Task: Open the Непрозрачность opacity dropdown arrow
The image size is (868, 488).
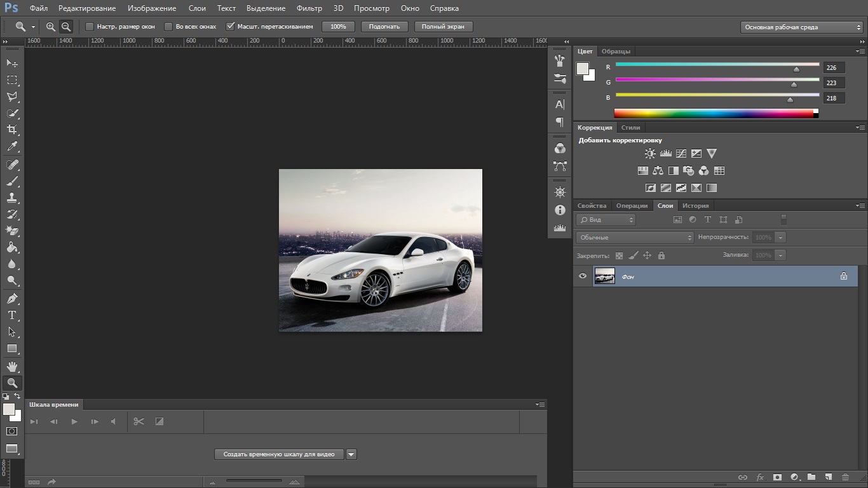Action: (780, 237)
